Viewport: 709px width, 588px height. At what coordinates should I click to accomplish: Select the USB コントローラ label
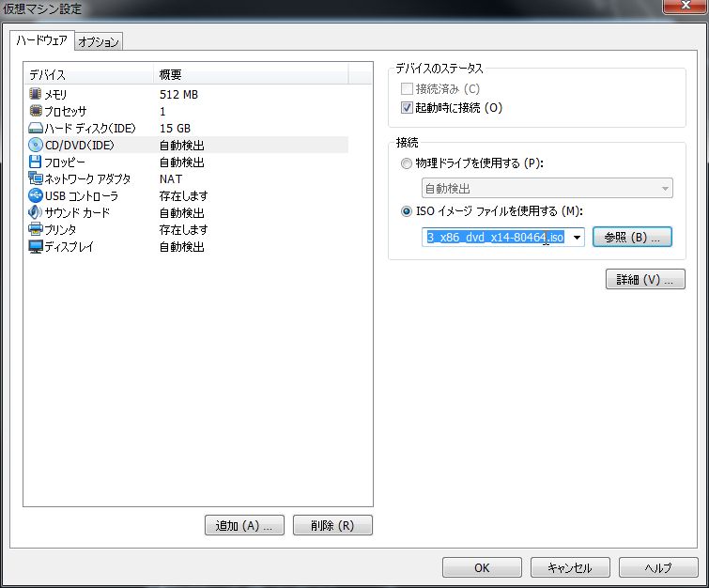(82, 196)
